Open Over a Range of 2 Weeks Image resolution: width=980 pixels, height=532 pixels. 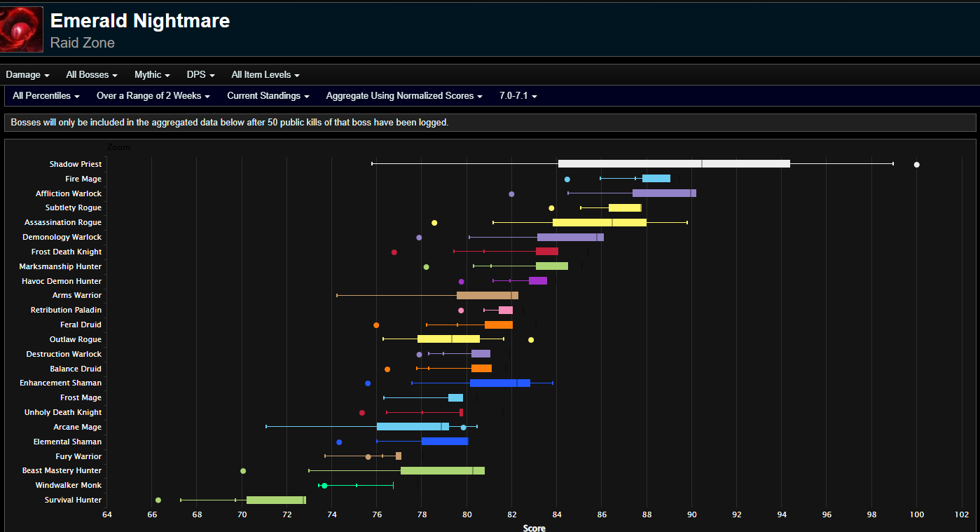(x=153, y=96)
